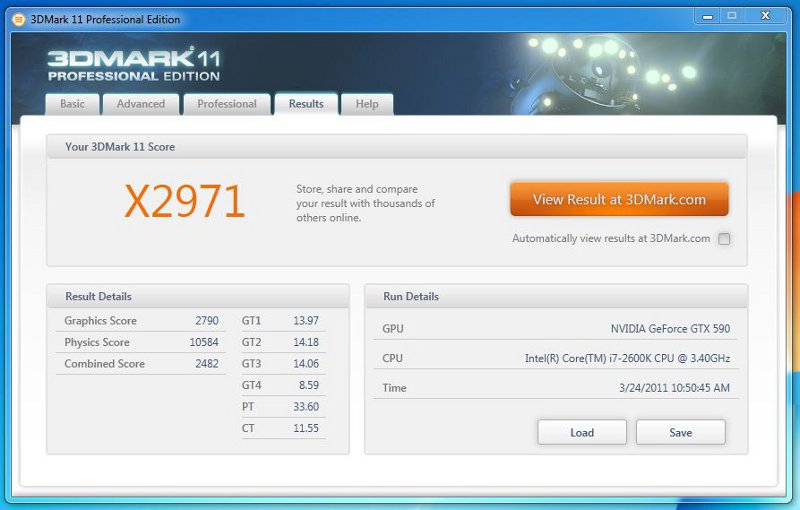Click the PT value 33.60
Viewport: 800px width, 510px height.
(x=306, y=406)
